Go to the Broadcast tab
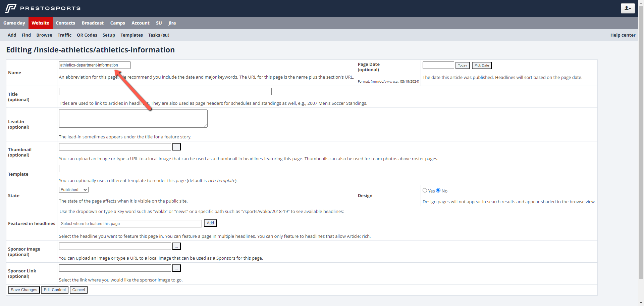This screenshot has height=306, width=644. (x=93, y=23)
